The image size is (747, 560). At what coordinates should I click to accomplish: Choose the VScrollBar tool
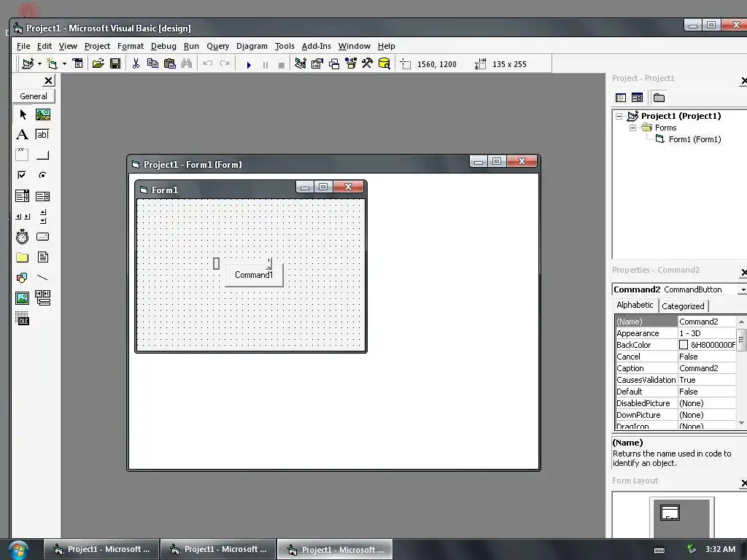[x=43, y=216]
